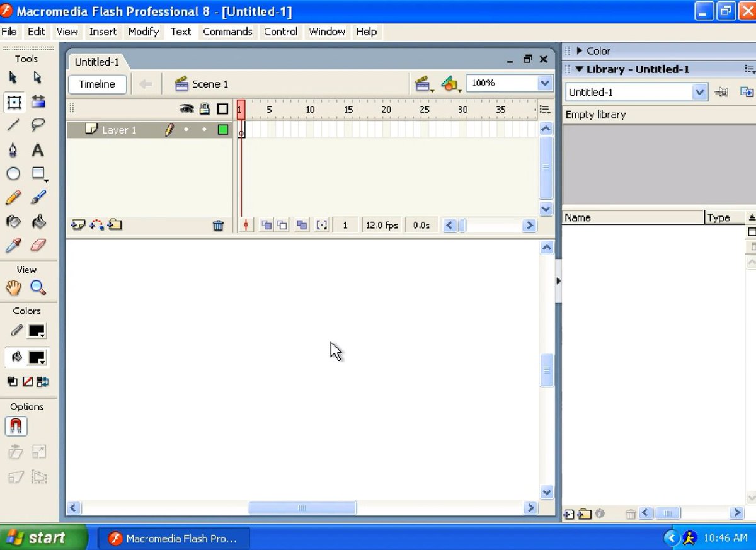Open the fill color swatch
This screenshot has width=756, height=550.
click(37, 357)
